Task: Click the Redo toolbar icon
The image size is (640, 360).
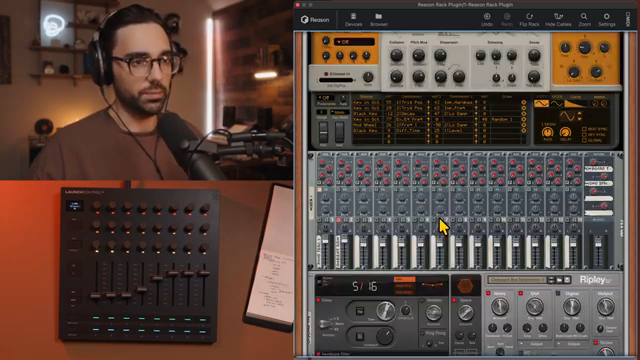Action: click(x=507, y=20)
